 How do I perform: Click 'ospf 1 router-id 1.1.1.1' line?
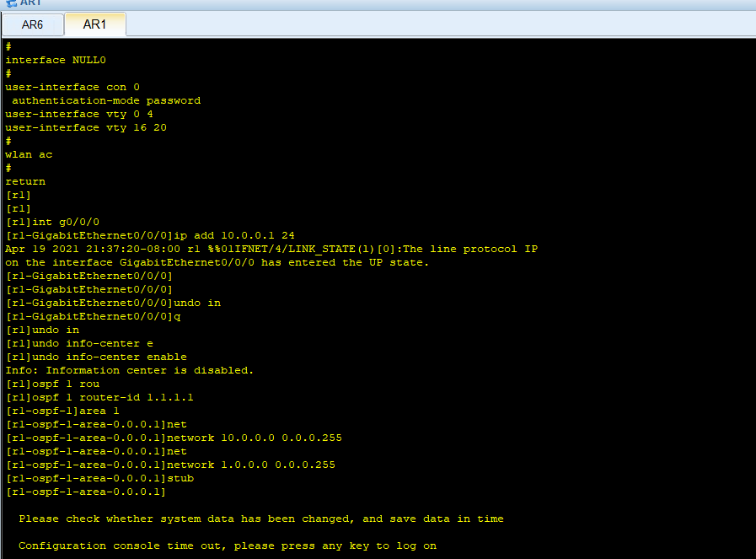point(99,398)
